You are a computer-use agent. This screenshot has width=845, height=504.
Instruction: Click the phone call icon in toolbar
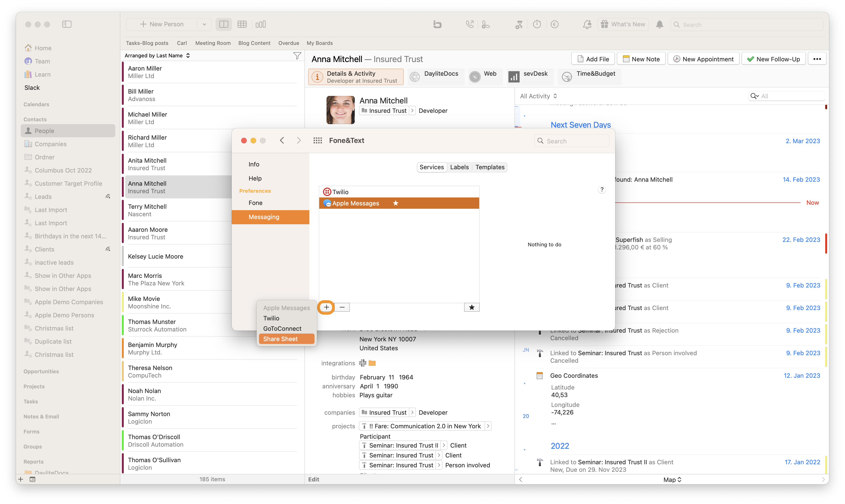pos(470,24)
